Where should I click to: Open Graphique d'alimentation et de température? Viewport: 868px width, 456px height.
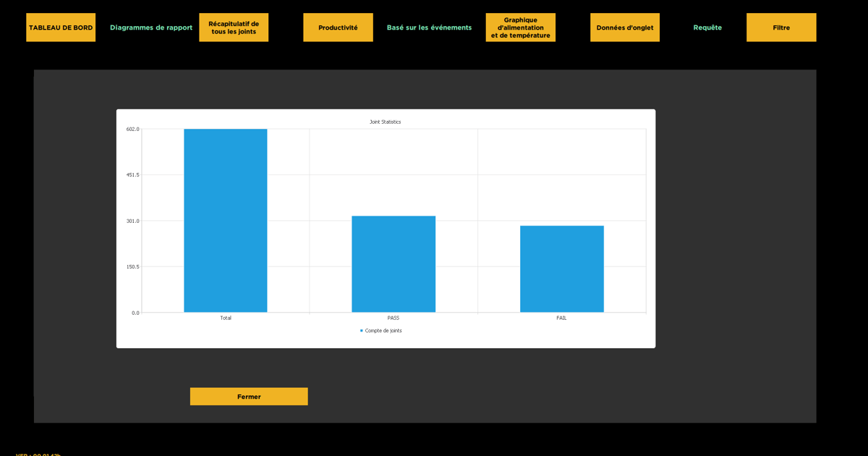pos(520,28)
